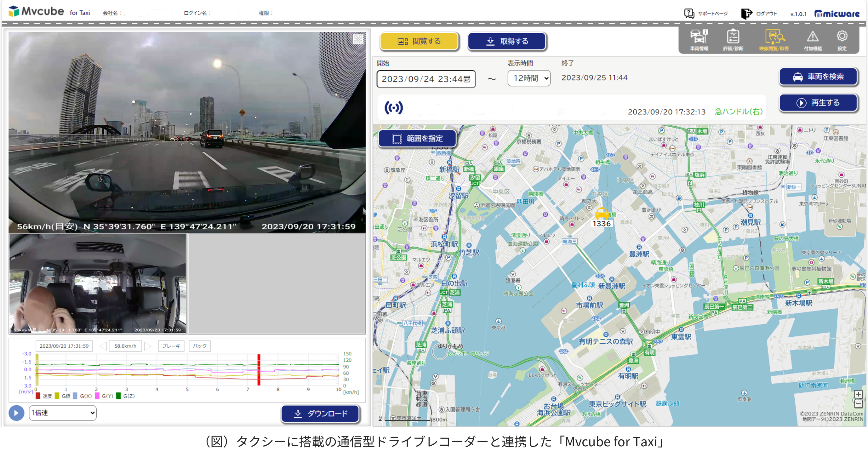Image resolution: width=868 pixels, height=457 pixels.
Task: Click the サポートページ help icon
Action: 689,14
